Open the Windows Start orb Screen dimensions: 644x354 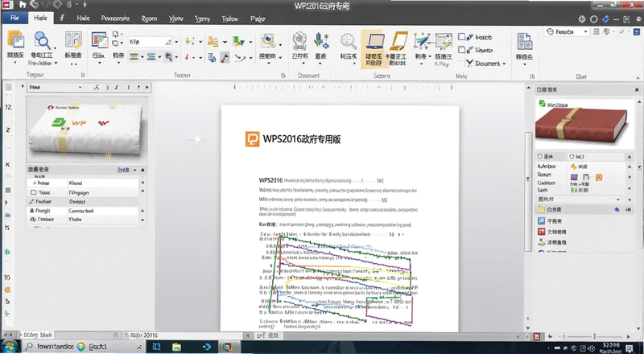[10, 346]
